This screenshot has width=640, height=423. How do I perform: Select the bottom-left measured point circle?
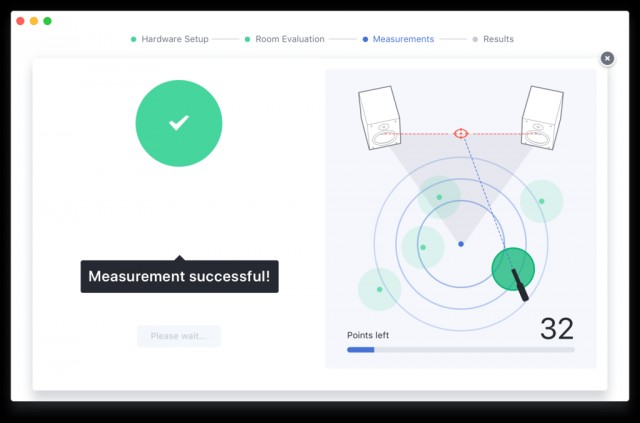(x=379, y=289)
